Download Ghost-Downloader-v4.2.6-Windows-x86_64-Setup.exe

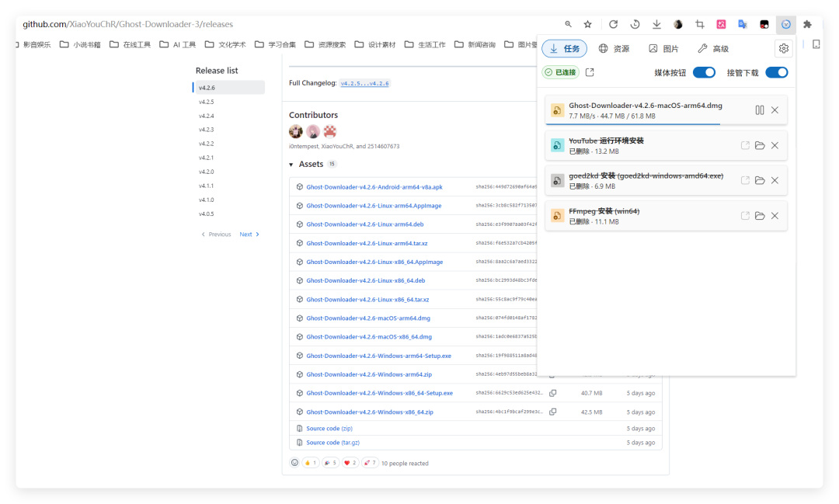[x=379, y=393]
